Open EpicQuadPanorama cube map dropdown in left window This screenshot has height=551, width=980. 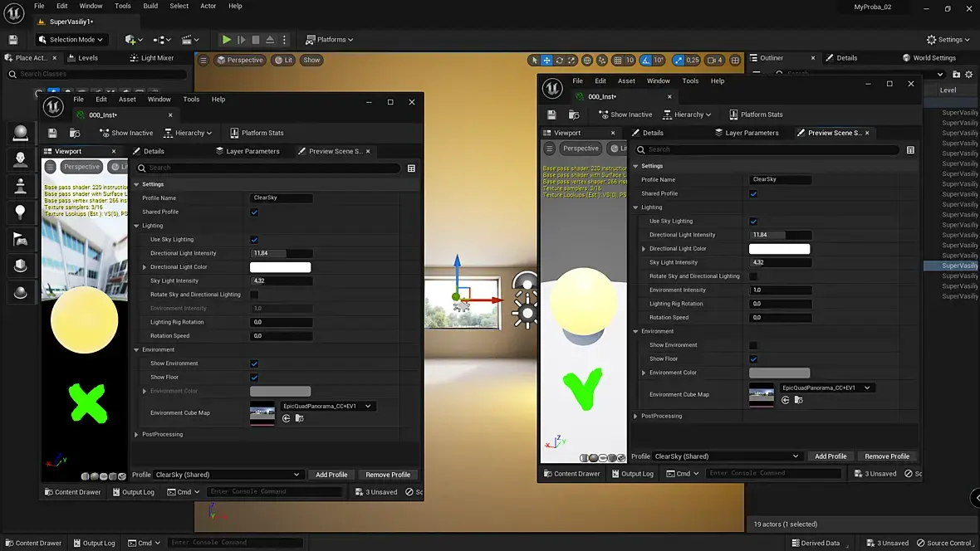coord(327,406)
